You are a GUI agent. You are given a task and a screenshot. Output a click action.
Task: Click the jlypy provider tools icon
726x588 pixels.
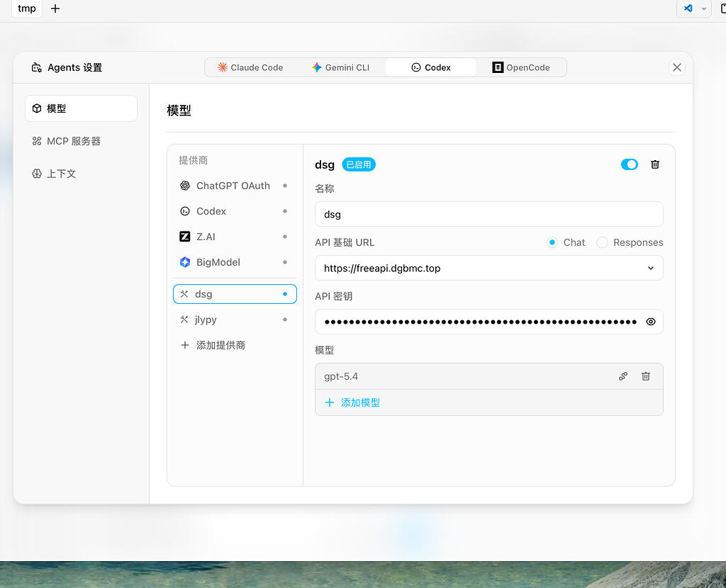[x=184, y=320]
